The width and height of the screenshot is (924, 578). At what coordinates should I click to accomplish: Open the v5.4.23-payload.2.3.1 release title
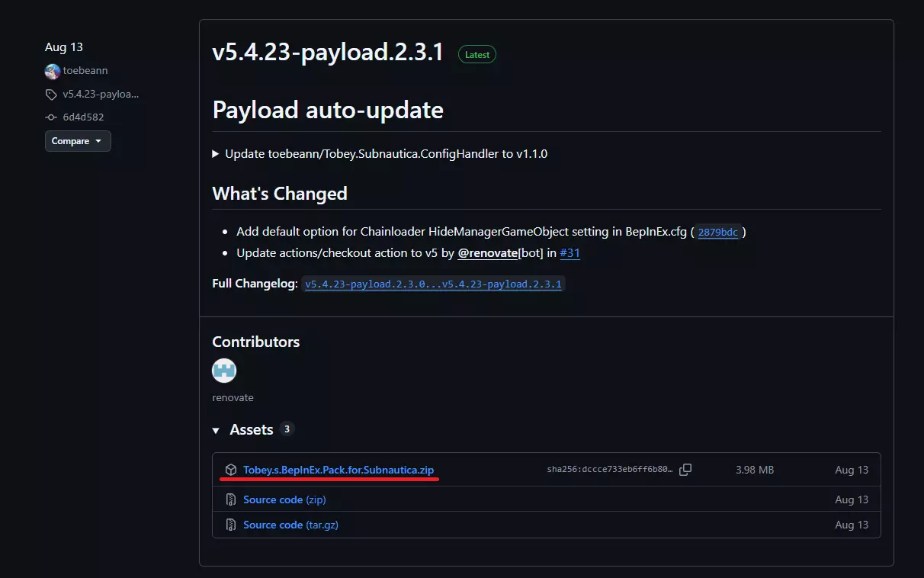(328, 53)
